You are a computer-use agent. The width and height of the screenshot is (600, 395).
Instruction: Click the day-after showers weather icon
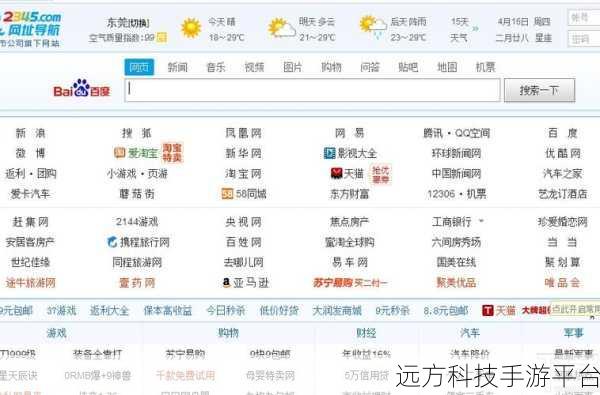pyautogui.click(x=373, y=28)
